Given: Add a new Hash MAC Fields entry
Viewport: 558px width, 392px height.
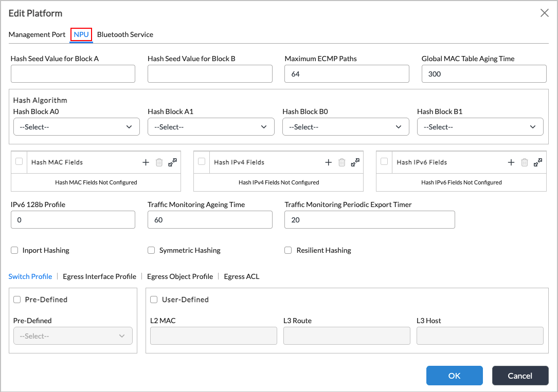Looking at the screenshot, I should pos(146,162).
